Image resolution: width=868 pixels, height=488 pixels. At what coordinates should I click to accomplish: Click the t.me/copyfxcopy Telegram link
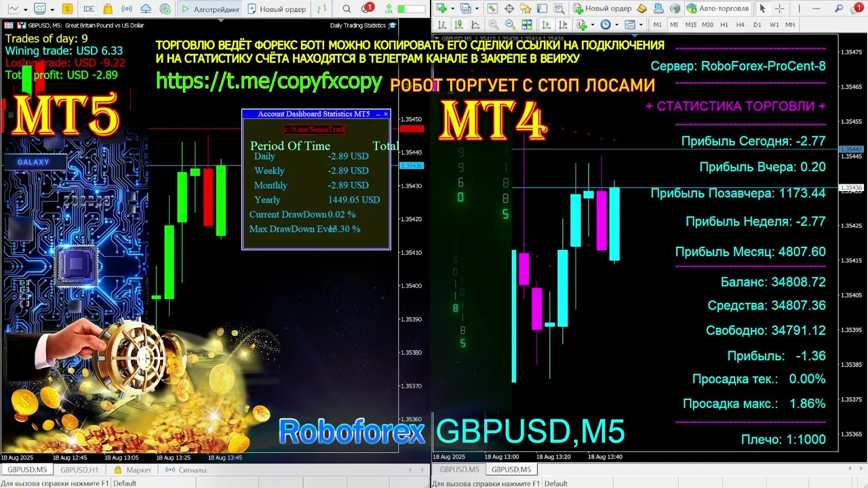[x=269, y=80]
